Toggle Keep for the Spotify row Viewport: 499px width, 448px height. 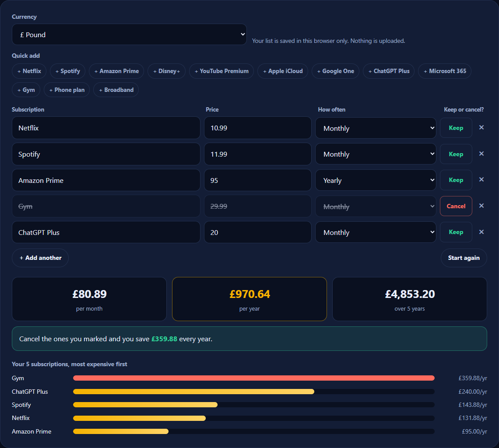pyautogui.click(x=456, y=154)
